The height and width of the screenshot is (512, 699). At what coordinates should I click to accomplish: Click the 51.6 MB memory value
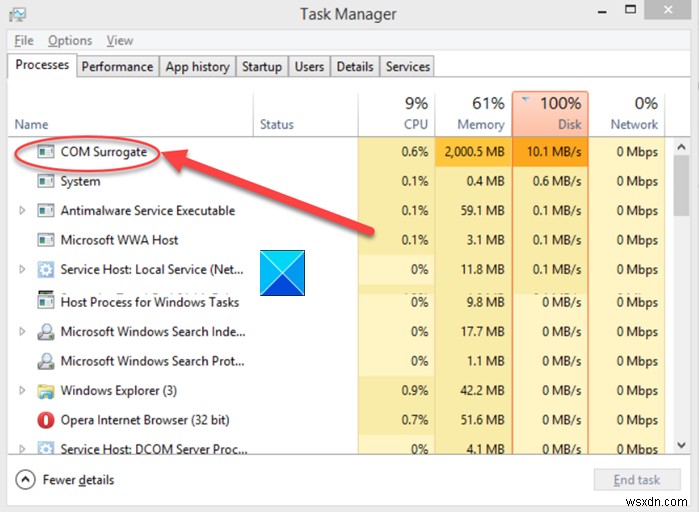482,420
